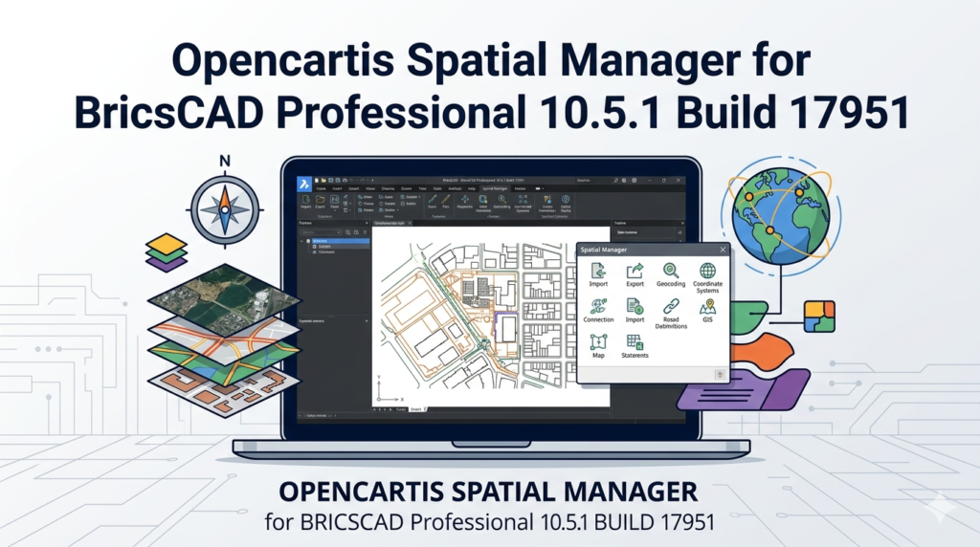Collapse the tree node in left panel

(x=301, y=241)
